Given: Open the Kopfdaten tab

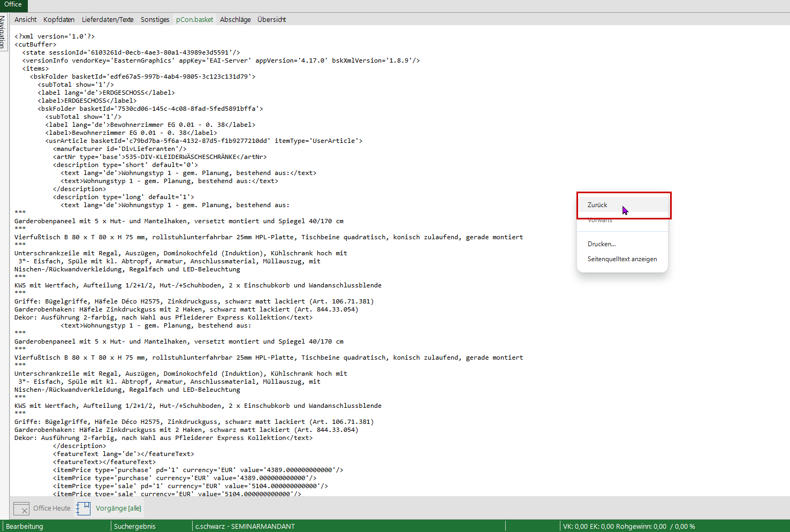Looking at the screenshot, I should coord(59,20).
